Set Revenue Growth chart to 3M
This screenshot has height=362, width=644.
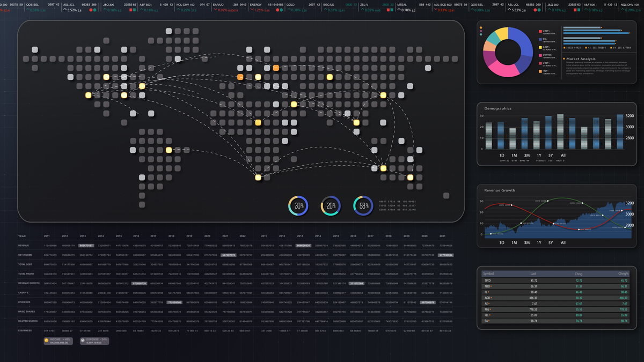(x=526, y=243)
